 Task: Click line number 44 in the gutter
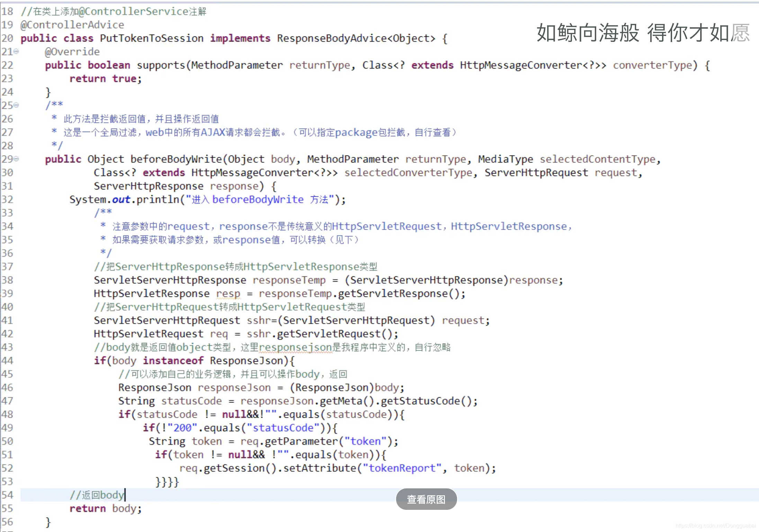[x=8, y=360]
